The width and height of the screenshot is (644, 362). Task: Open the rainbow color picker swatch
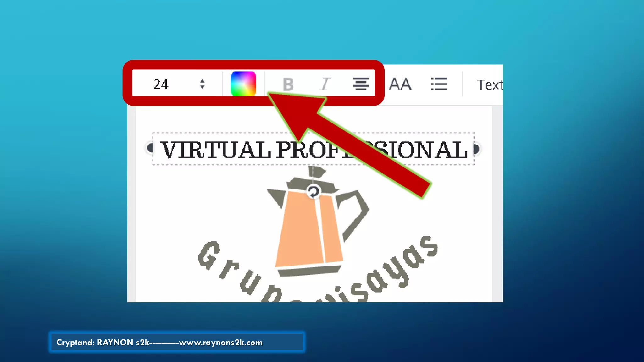pyautogui.click(x=243, y=84)
